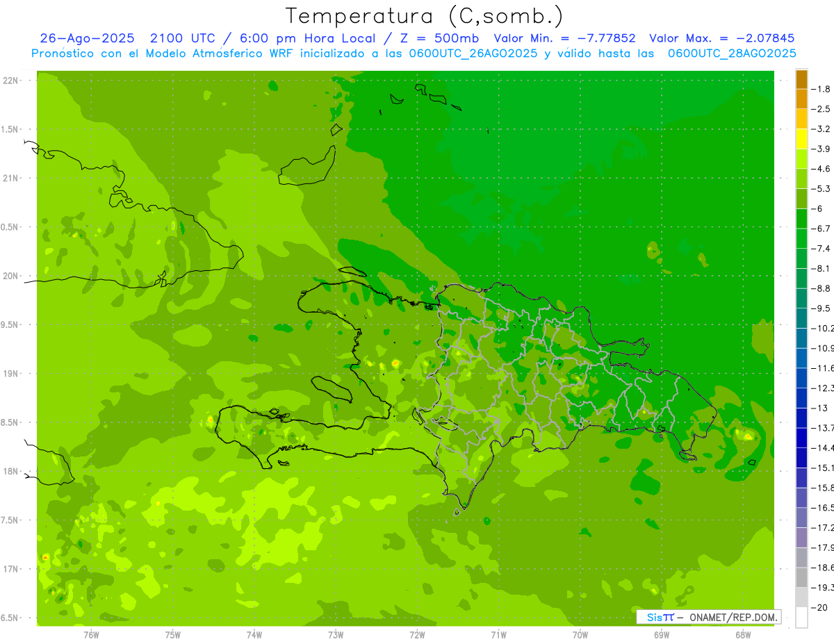This screenshot has width=834, height=644.
Task: Click '0600UTC_28AGO2025' valid-until time text
Action: click(x=732, y=53)
